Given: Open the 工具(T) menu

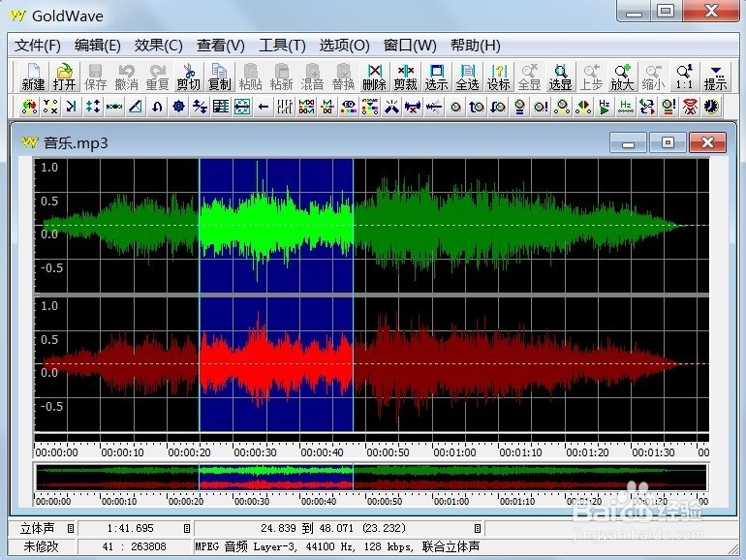Looking at the screenshot, I should point(282,46).
